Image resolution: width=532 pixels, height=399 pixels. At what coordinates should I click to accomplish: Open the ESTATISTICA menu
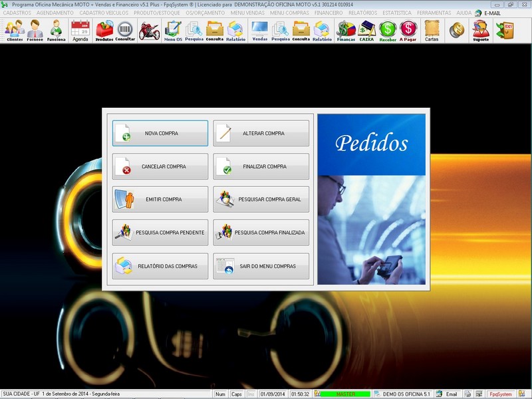[x=397, y=13]
